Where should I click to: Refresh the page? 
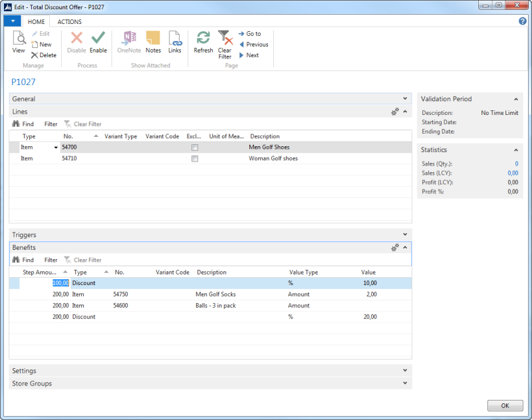click(203, 42)
